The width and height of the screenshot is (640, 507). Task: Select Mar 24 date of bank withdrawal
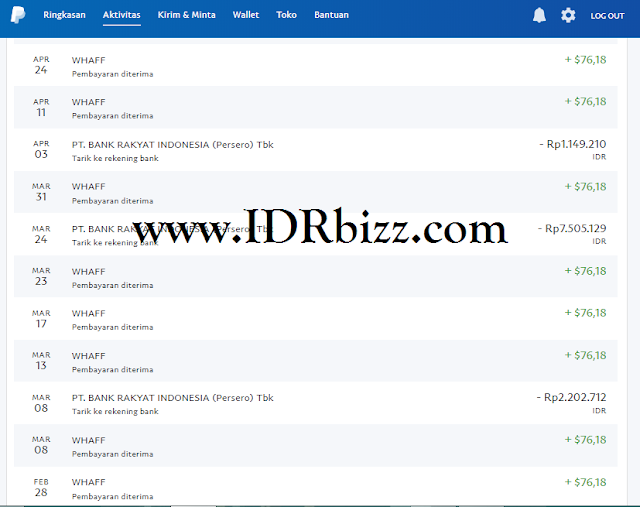coord(41,234)
